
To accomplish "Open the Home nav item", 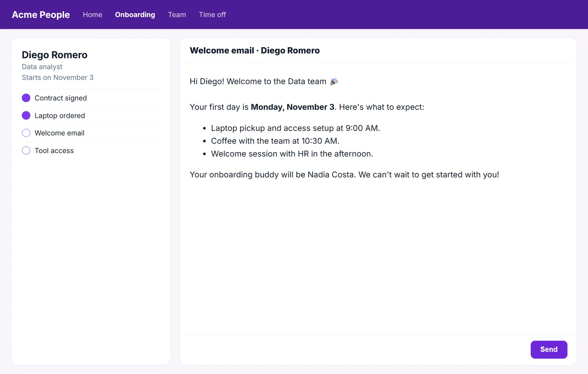I will [92, 15].
